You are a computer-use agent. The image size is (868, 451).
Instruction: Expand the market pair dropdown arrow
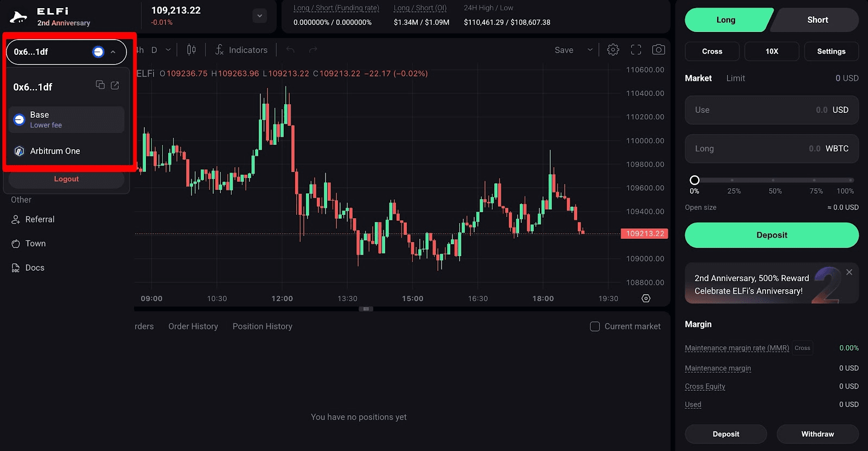[259, 16]
